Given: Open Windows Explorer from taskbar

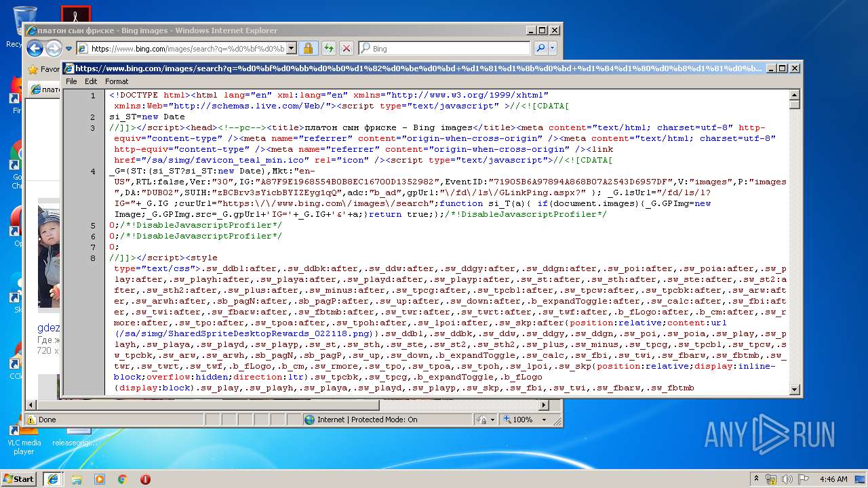Looking at the screenshot, I should (77, 479).
